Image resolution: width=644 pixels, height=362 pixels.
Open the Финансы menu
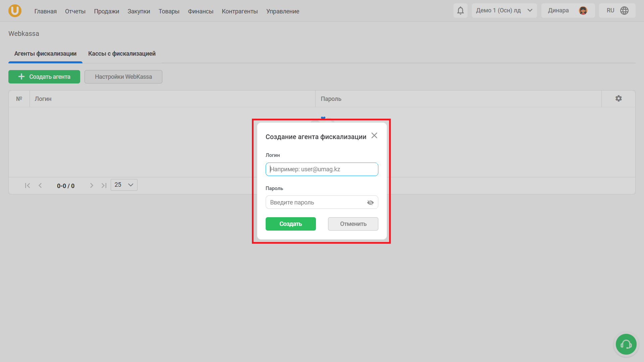coord(200,11)
